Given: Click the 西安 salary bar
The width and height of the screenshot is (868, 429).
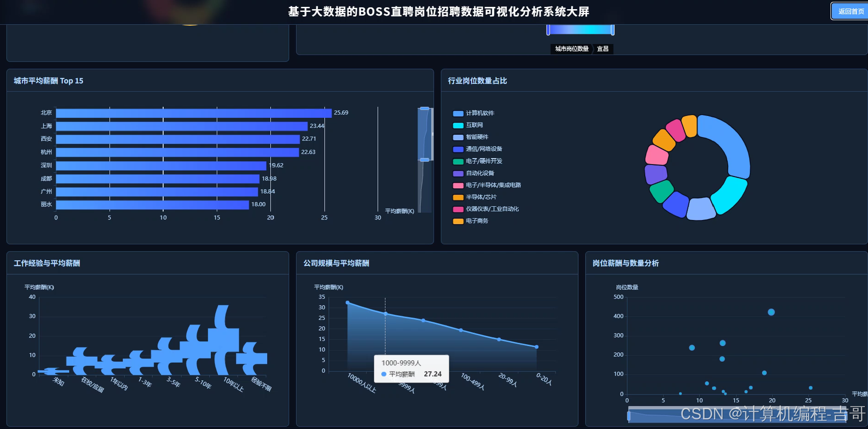Looking at the screenshot, I should [x=178, y=139].
